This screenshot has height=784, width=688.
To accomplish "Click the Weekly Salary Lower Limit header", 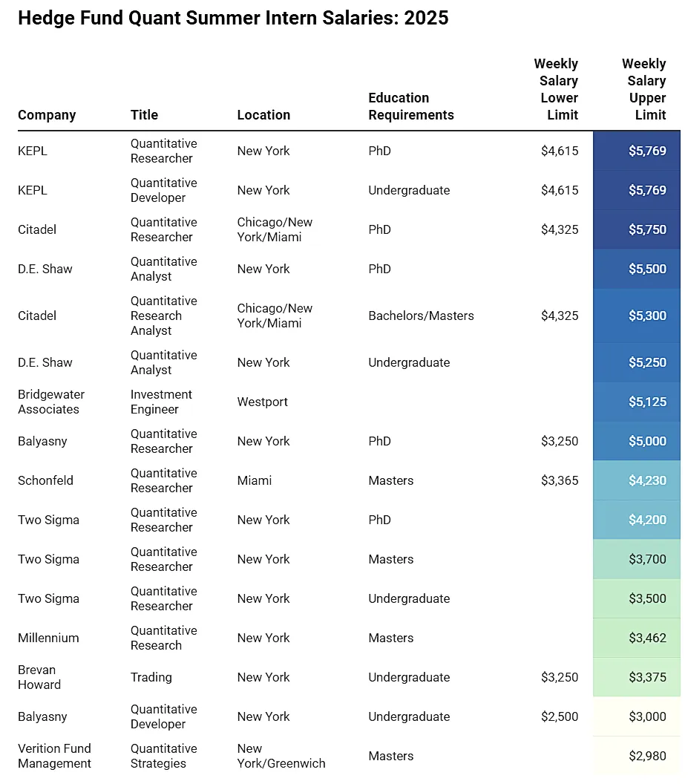I will tap(556, 90).
